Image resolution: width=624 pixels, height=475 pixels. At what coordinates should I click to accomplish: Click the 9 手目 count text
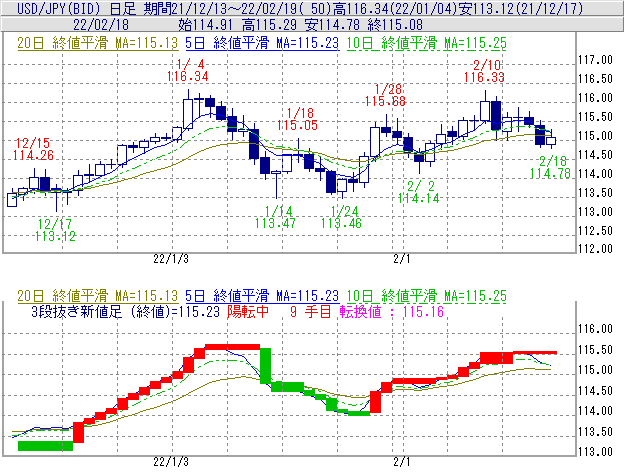point(310,312)
